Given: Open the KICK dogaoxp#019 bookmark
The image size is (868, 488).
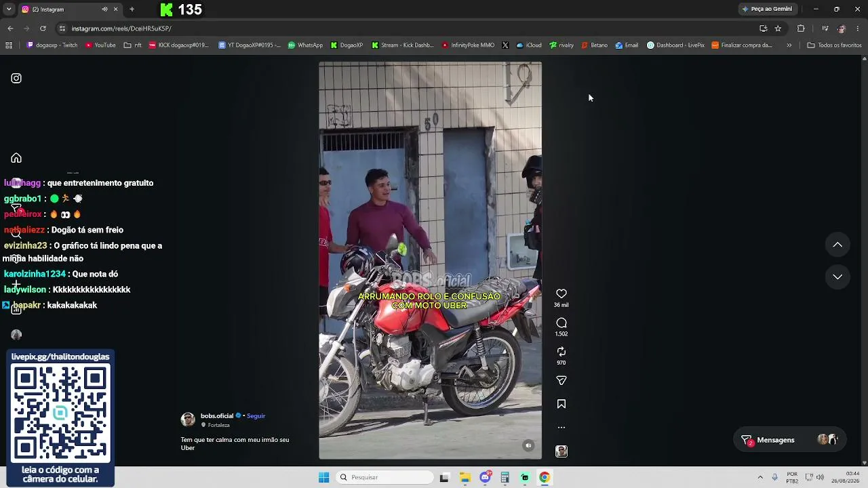Looking at the screenshot, I should pyautogui.click(x=179, y=45).
